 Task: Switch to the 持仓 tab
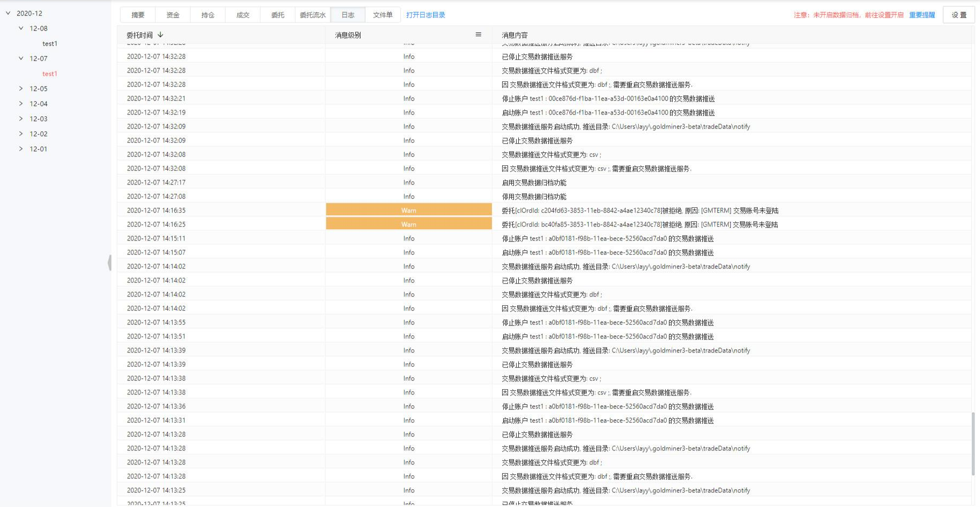[x=208, y=15]
